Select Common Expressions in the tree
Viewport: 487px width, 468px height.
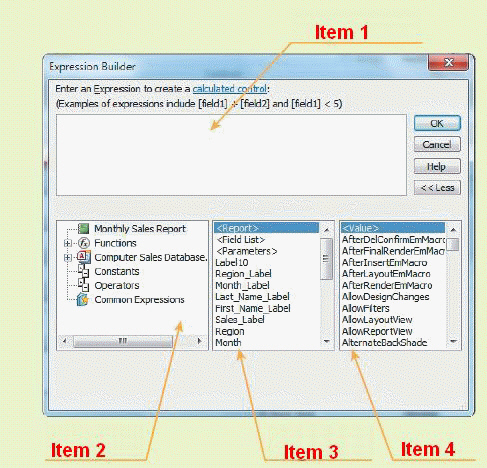pyautogui.click(x=139, y=300)
